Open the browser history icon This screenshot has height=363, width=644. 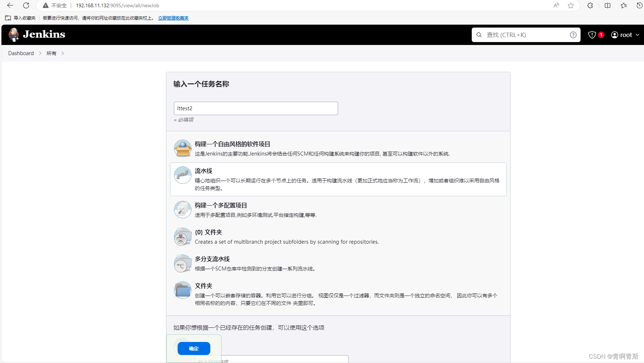640,5
